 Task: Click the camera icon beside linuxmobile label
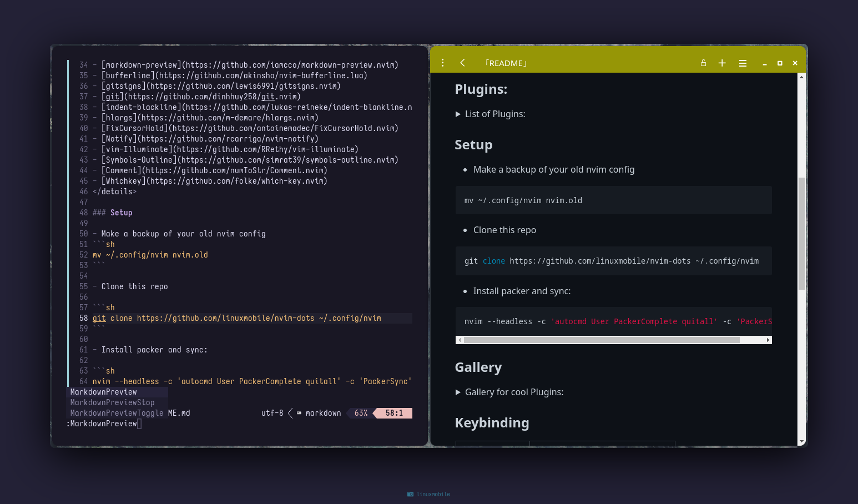(x=410, y=494)
